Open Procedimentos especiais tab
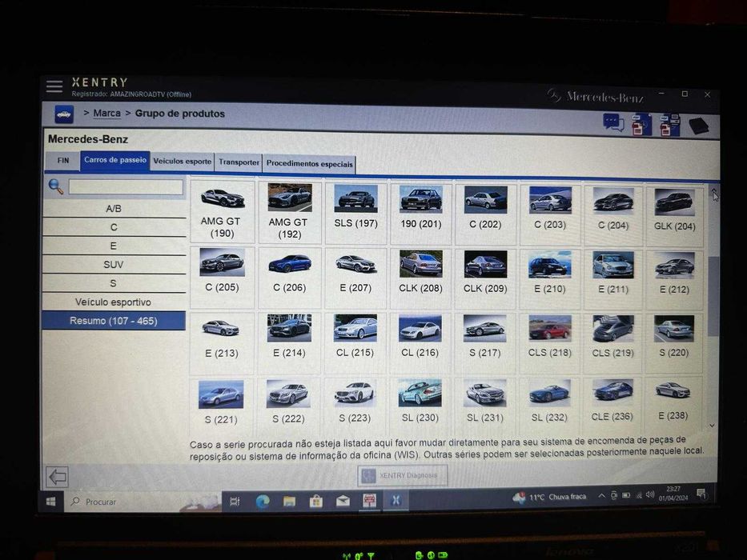The height and width of the screenshot is (560, 747). coord(309,163)
